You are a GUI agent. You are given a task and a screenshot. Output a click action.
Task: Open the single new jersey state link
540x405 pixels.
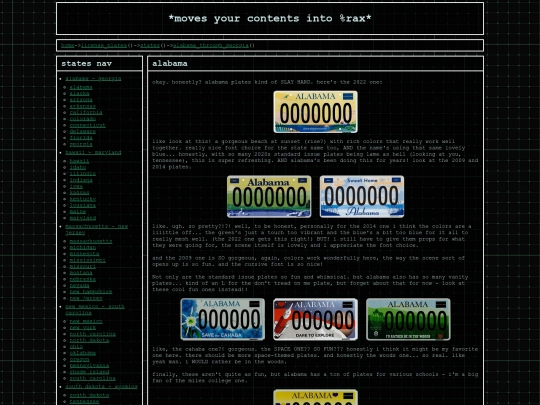tap(86, 298)
